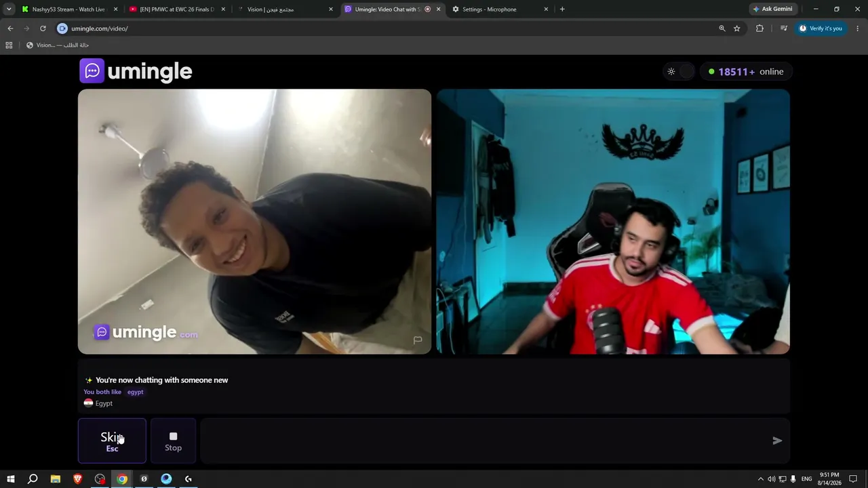Stop the current video chat

coord(173,441)
